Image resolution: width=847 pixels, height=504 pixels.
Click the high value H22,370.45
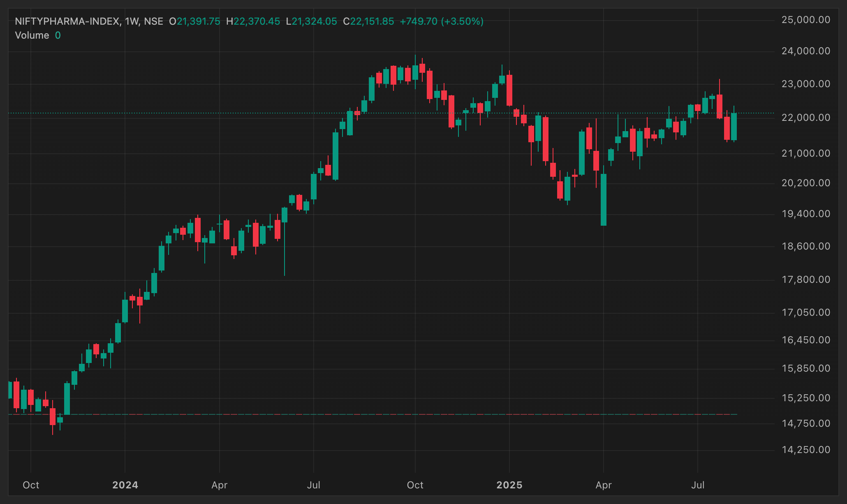(253, 21)
